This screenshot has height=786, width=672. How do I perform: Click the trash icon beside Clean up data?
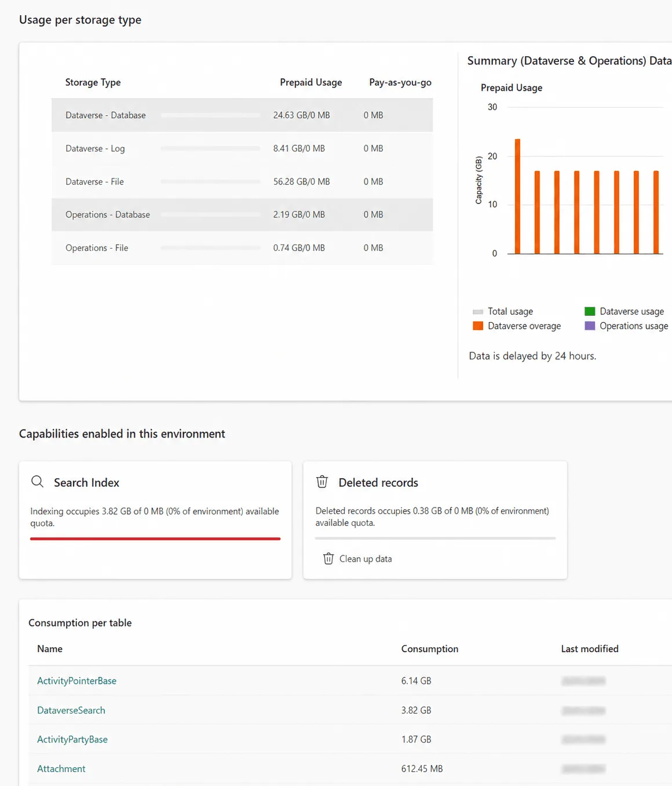[328, 559]
